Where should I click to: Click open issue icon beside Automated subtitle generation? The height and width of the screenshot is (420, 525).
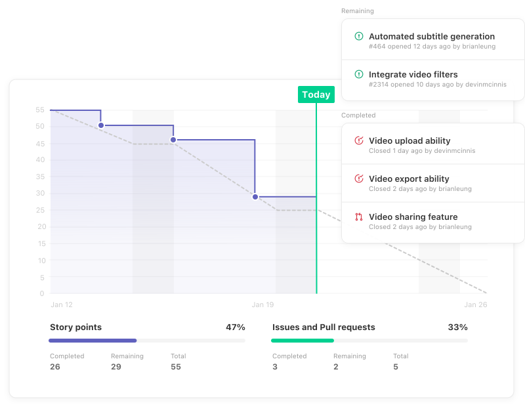click(x=359, y=37)
